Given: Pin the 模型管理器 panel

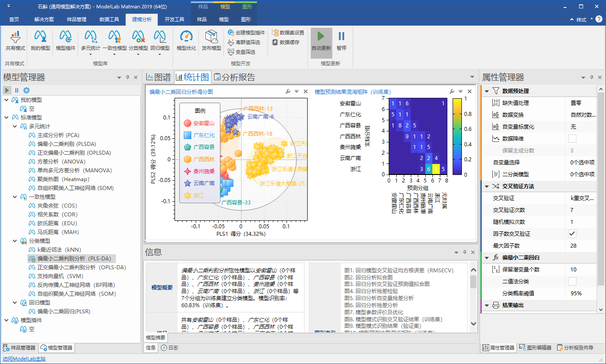Looking at the screenshot, I should (128, 78).
